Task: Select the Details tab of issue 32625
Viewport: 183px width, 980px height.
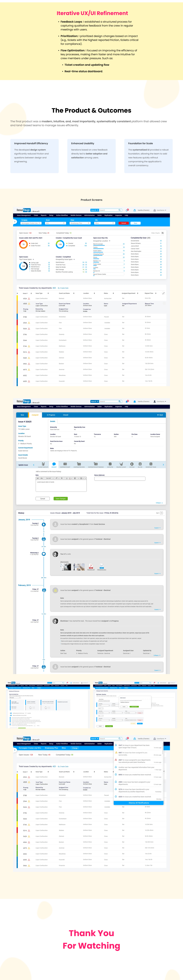Action: tap(53, 421)
